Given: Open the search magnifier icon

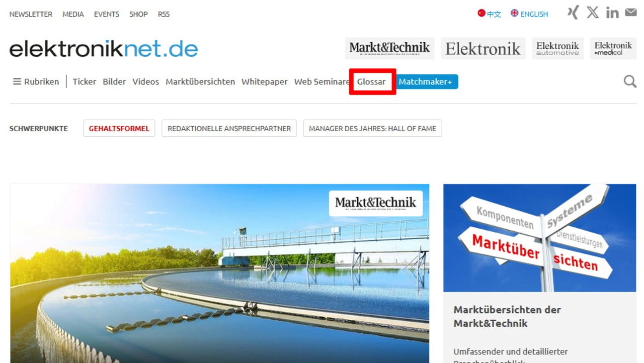Looking at the screenshot, I should coord(630,81).
